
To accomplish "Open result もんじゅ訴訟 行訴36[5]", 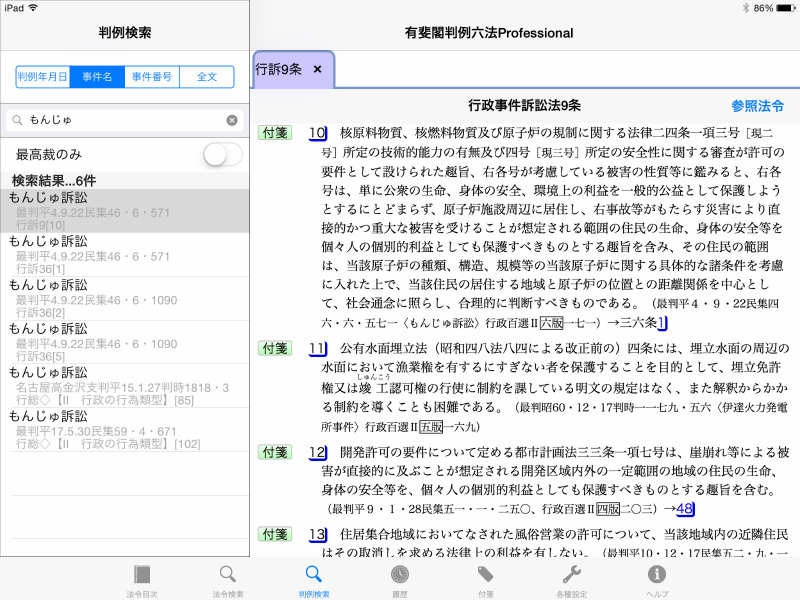I will coord(124,342).
